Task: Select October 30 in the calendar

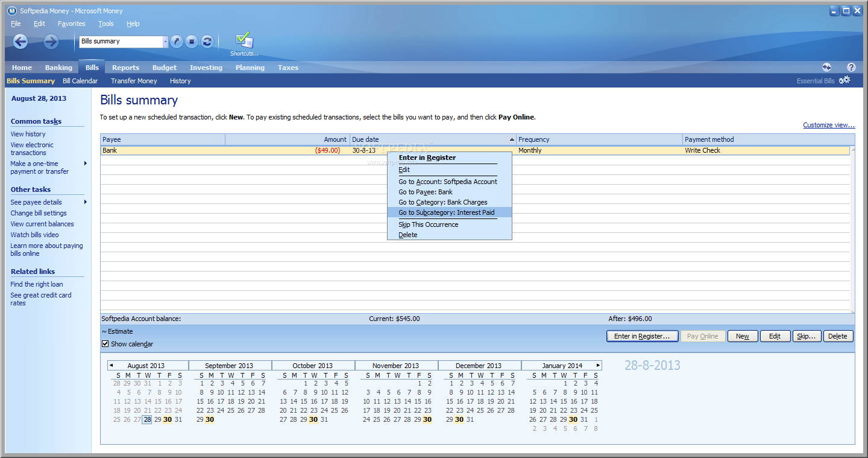Action: 313,419
